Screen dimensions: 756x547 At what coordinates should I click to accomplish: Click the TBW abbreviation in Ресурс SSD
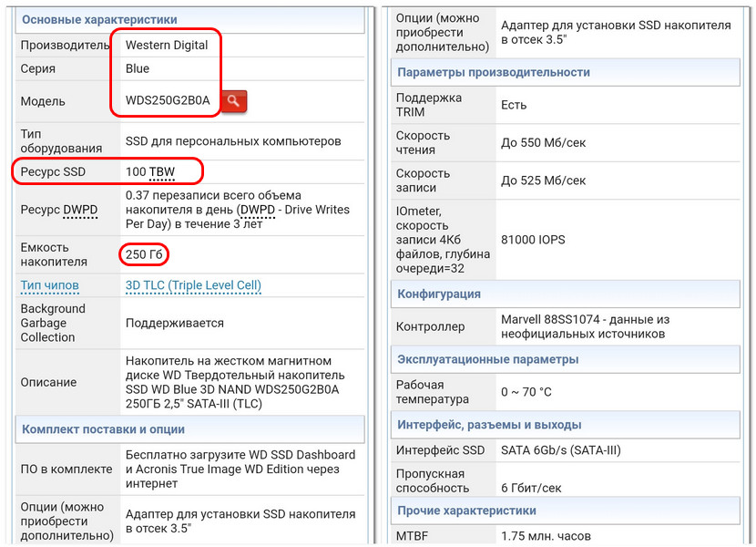[161, 172]
